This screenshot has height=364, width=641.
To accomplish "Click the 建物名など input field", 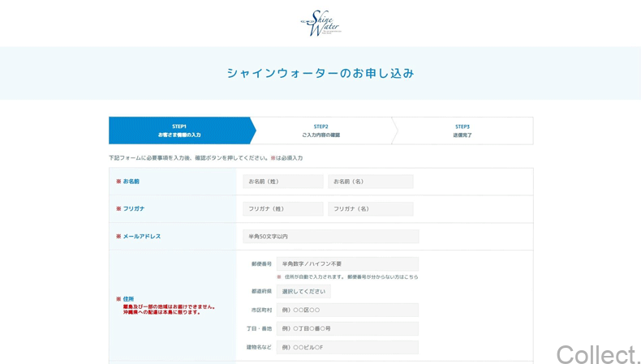I will [x=347, y=347].
